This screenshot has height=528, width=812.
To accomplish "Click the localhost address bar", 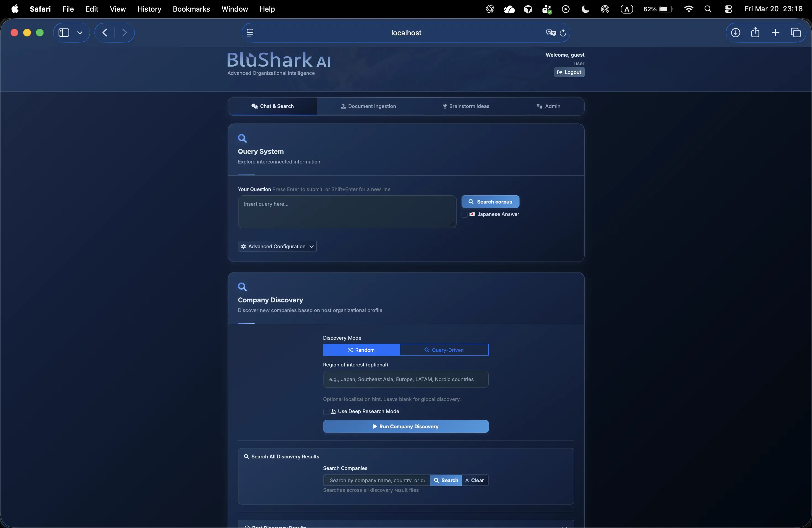I will (x=406, y=33).
